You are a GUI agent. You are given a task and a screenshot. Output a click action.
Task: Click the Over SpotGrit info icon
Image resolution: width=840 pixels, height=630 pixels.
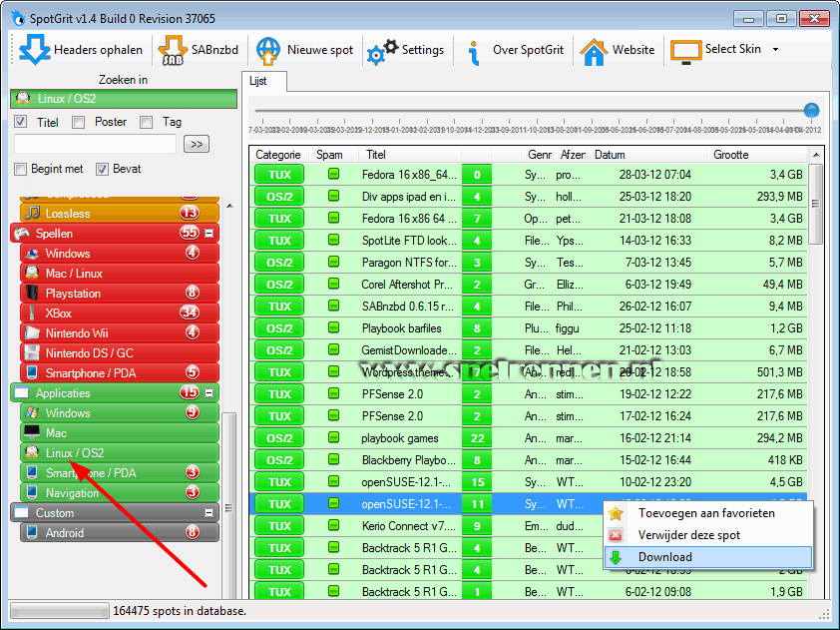473,53
